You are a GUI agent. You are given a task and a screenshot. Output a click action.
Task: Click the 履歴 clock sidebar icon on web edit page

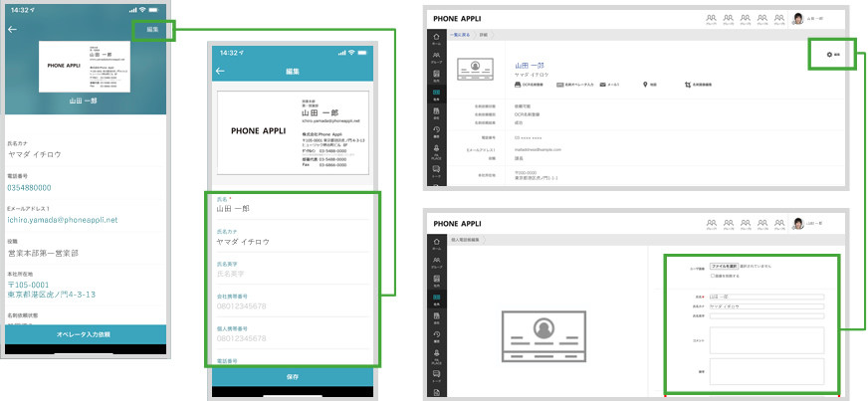tap(437, 336)
